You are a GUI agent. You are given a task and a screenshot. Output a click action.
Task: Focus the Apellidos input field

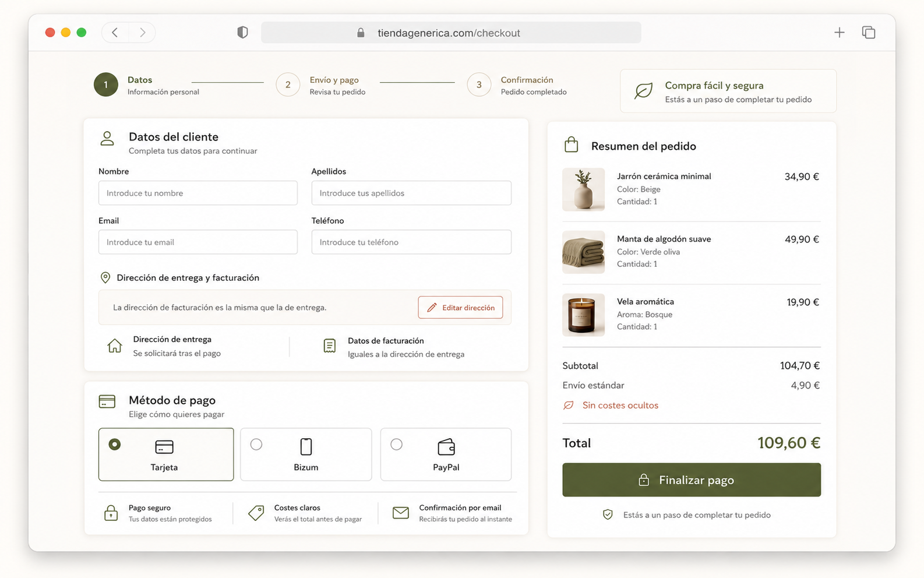[x=411, y=193]
